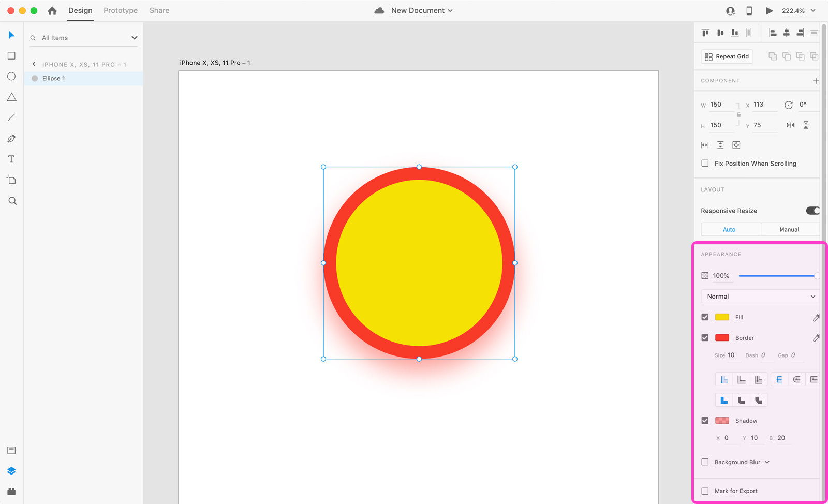
Task: Align selection to left edge
Action: click(773, 33)
